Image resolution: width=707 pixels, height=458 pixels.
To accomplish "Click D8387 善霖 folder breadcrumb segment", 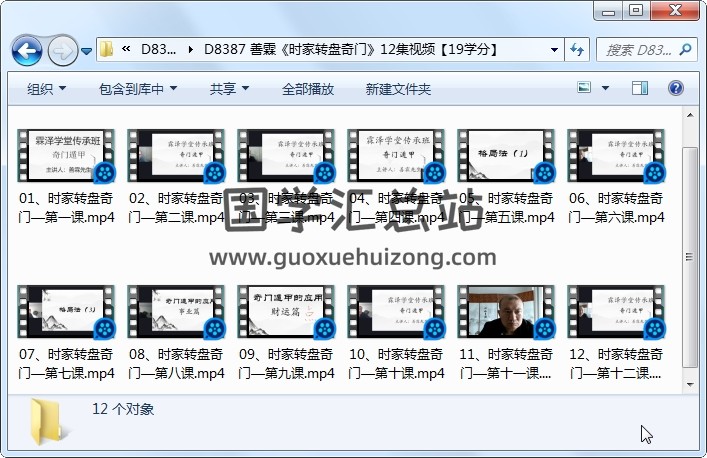I will coord(351,49).
